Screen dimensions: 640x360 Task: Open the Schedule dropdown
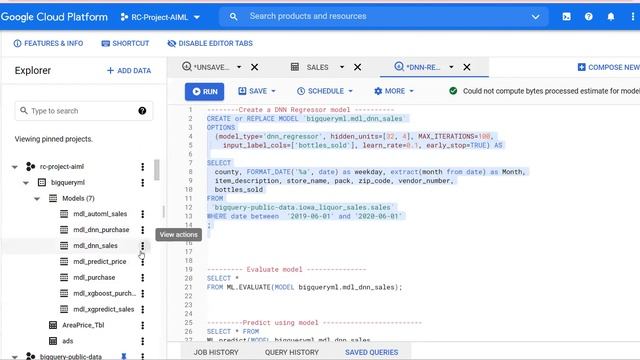point(324,91)
